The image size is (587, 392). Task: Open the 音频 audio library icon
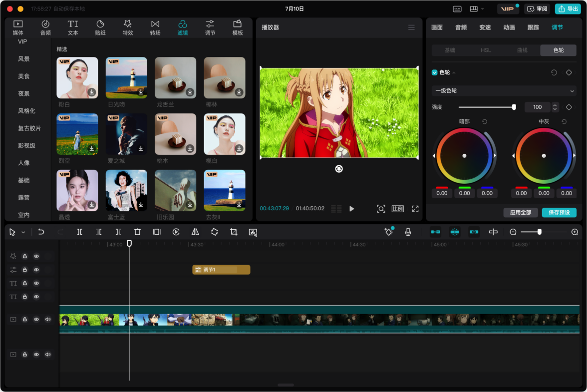click(x=45, y=27)
